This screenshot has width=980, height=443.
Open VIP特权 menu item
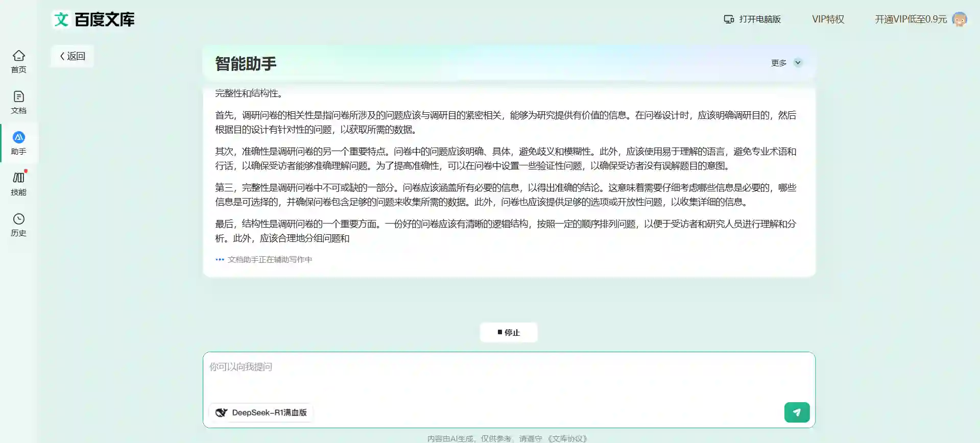click(828, 19)
